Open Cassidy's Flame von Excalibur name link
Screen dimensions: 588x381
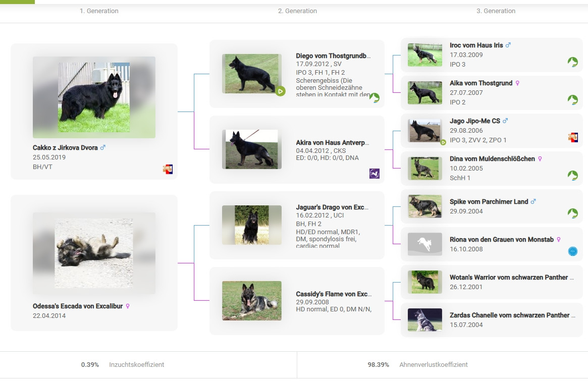[x=333, y=294]
